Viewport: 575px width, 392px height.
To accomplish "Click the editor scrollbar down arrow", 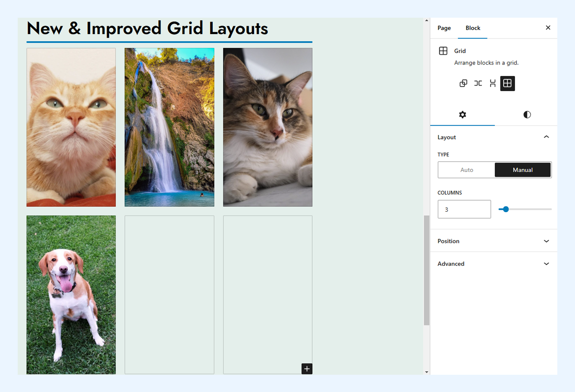I will pyautogui.click(x=426, y=372).
